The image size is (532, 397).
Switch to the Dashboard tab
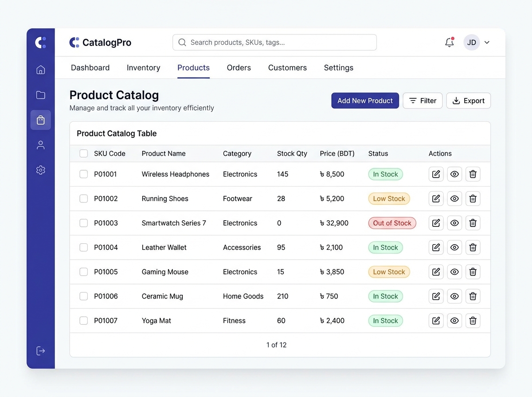tap(90, 68)
